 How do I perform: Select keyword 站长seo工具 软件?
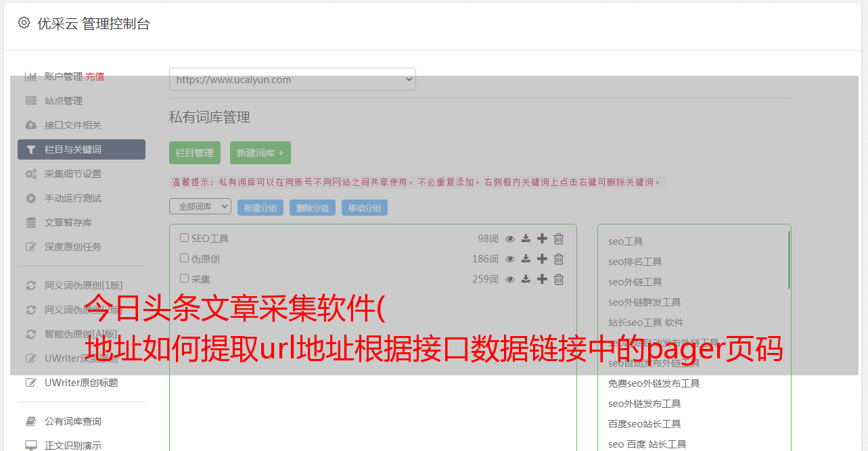(646, 323)
